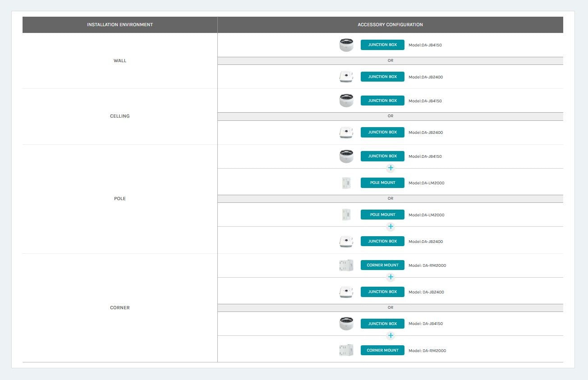Click the first Pole Mount button
The image size is (588, 380).
(x=382, y=183)
